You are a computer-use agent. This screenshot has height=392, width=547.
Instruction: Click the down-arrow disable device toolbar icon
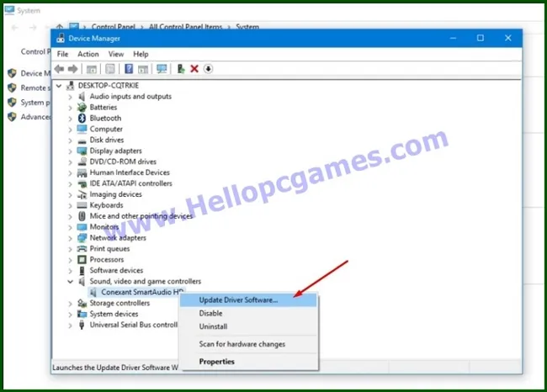(208, 69)
